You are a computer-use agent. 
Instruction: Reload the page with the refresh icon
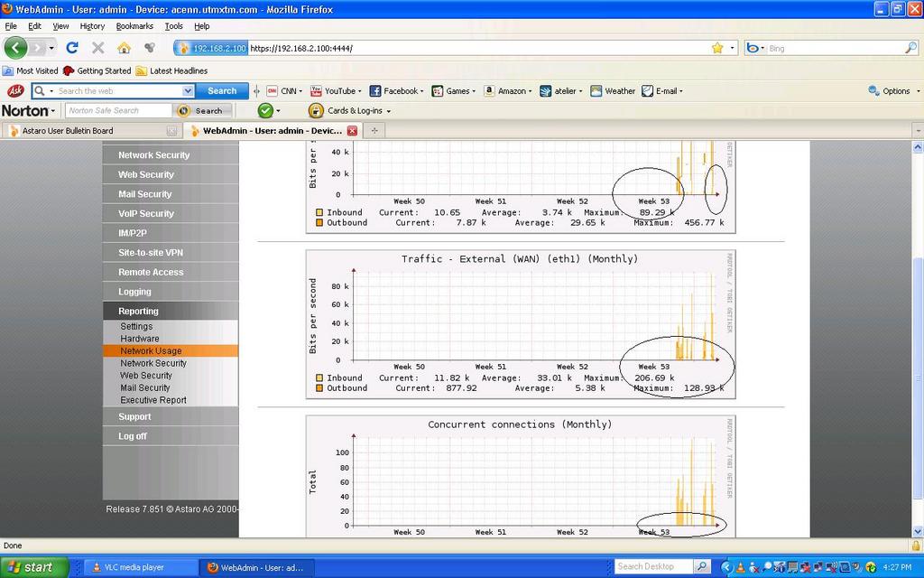72,48
